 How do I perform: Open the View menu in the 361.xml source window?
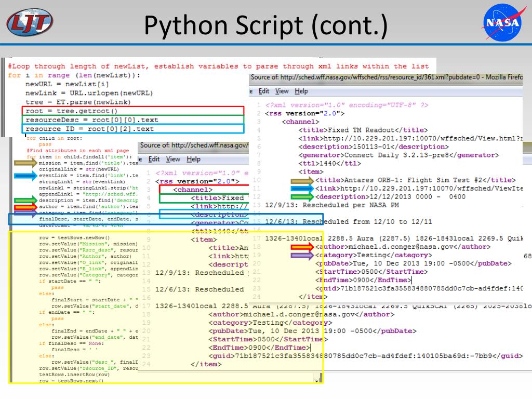282,91
